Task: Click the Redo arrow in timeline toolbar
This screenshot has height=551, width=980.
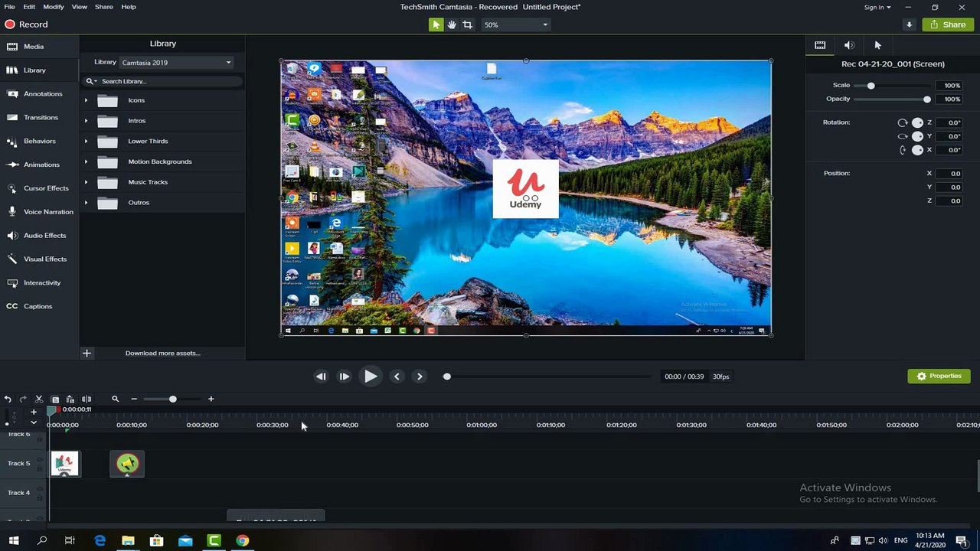Action: [23, 399]
